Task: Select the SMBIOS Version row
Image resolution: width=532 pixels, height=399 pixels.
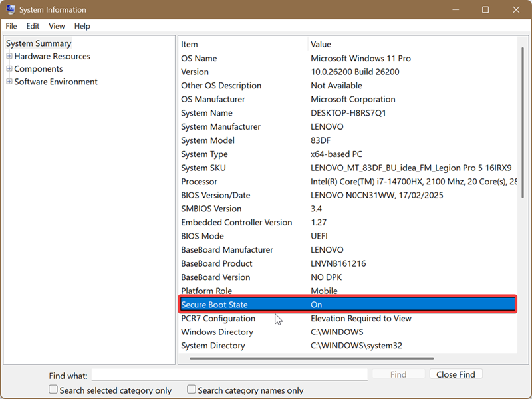Action: (x=348, y=209)
